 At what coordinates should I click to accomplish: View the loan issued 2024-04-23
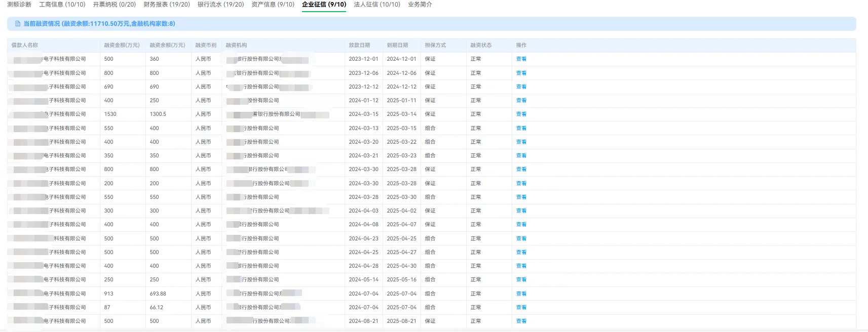pos(521,238)
